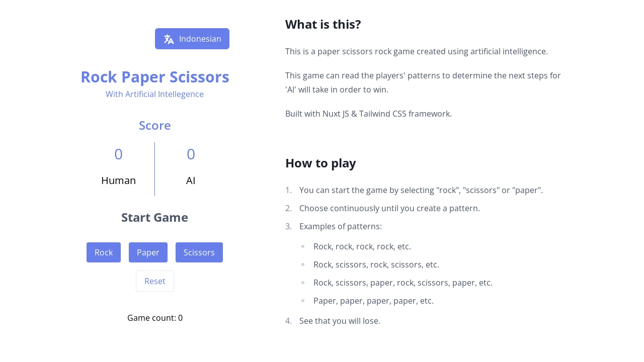
Task: Reset the game with the Reset button
Action: pyautogui.click(x=155, y=281)
